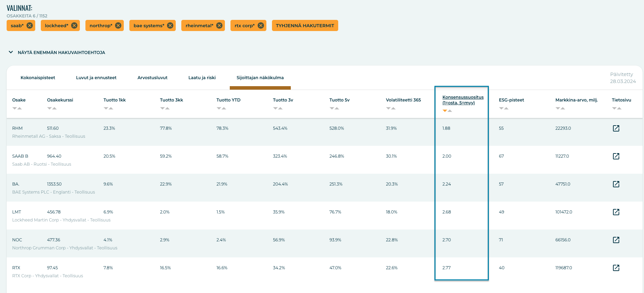
Task: Open Lockheed Martin Corp info page icon
Action: pos(616,212)
